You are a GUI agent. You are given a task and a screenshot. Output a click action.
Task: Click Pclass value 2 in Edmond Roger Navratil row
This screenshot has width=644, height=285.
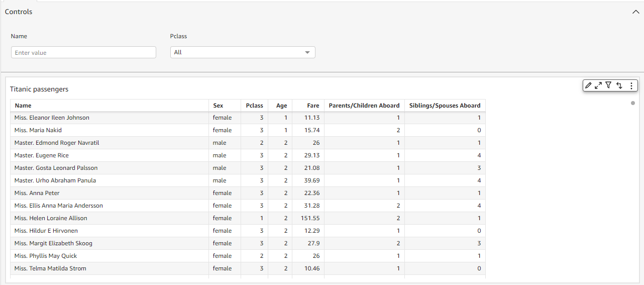262,143
